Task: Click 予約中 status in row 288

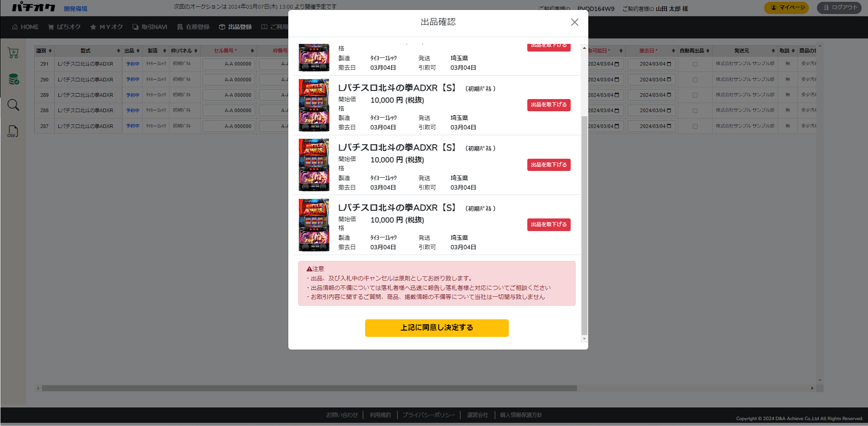Action: pyautogui.click(x=133, y=110)
